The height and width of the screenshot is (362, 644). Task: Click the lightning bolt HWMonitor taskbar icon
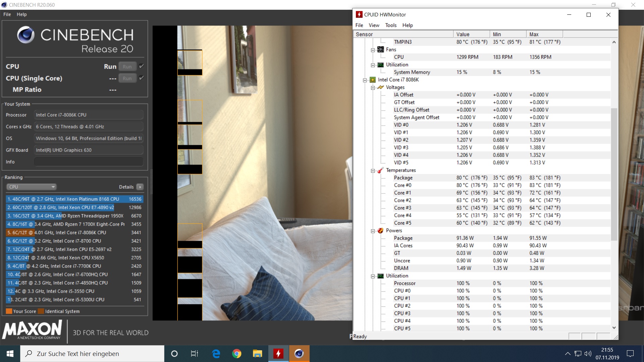pyautogui.click(x=278, y=354)
